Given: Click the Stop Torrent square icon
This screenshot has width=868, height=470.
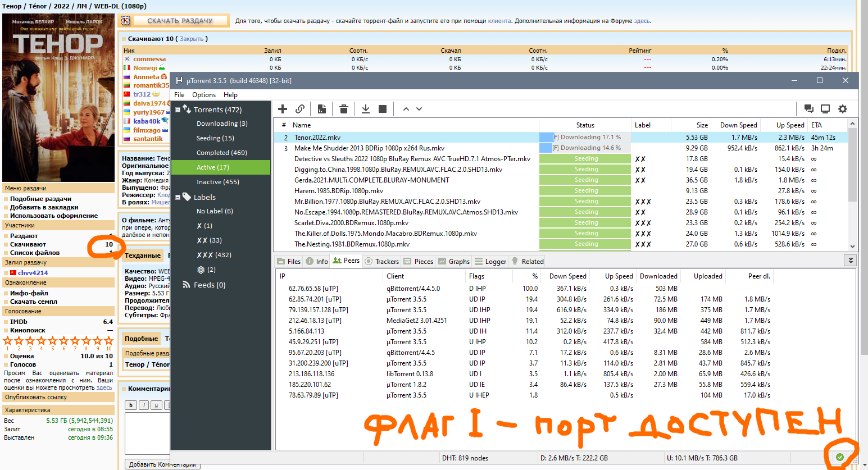Looking at the screenshot, I should point(383,109).
